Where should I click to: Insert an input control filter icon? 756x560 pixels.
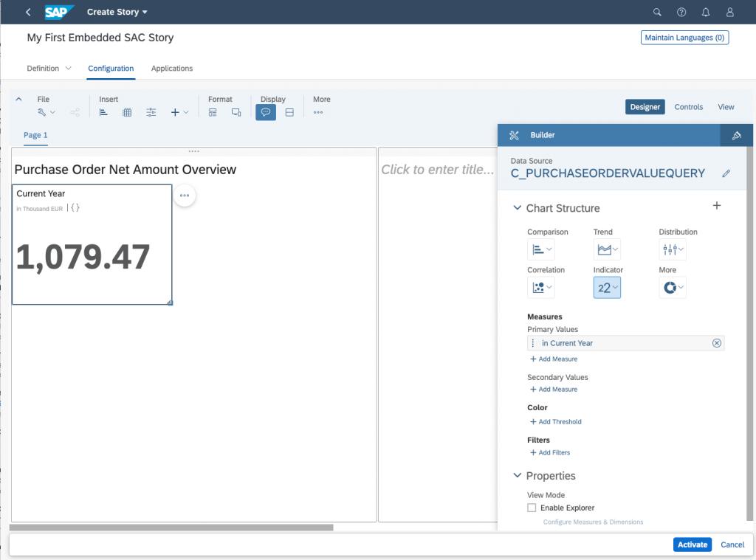tap(151, 112)
